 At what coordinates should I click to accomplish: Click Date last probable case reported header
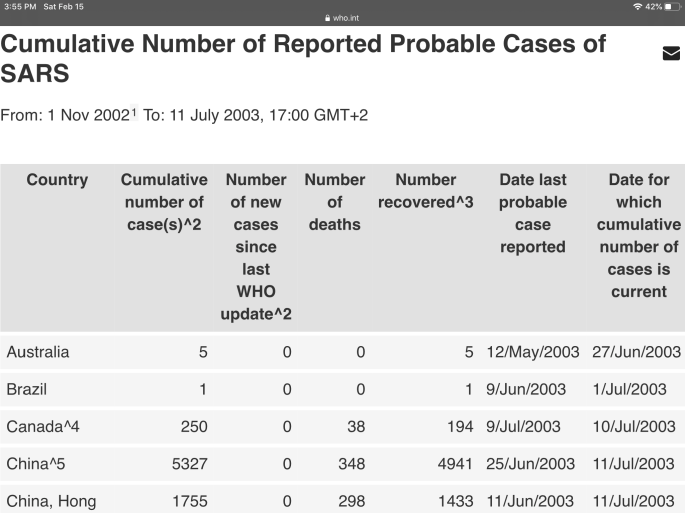coord(532,213)
